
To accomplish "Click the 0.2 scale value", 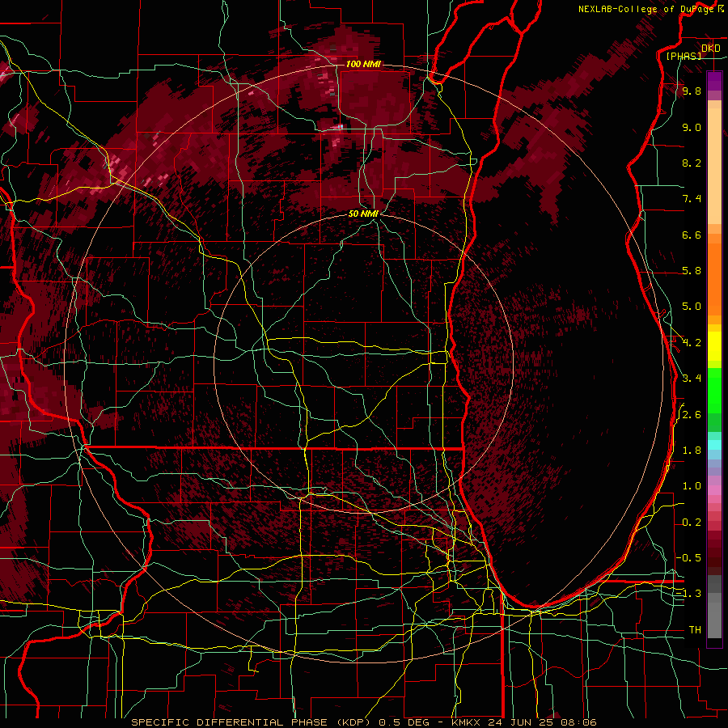I will pyautogui.click(x=692, y=523).
